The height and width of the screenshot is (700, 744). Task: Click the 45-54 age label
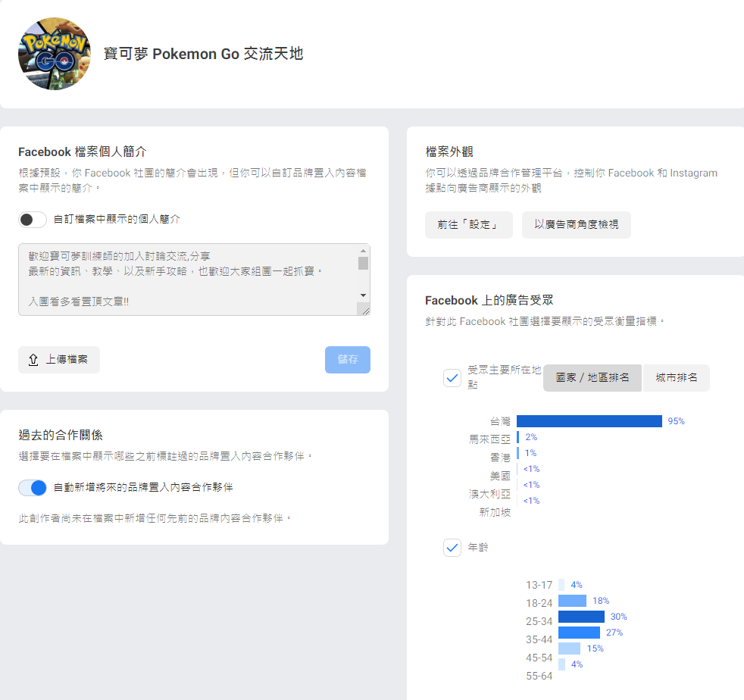(539, 658)
